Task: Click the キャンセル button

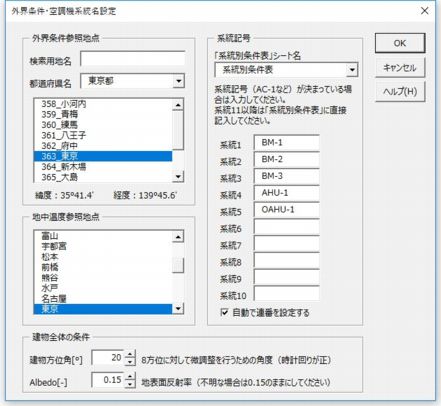Action: [400, 68]
